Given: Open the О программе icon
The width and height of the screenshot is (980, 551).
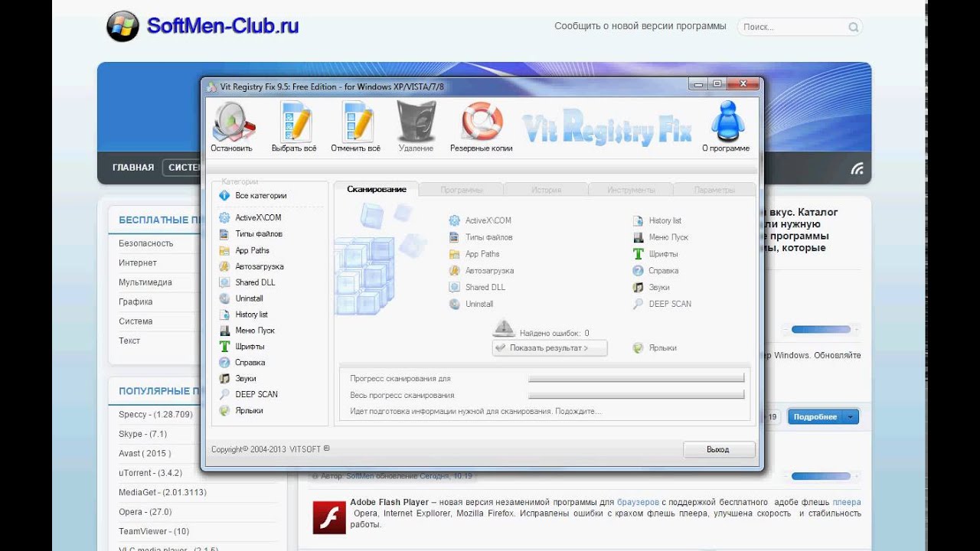Looking at the screenshot, I should point(726,122).
